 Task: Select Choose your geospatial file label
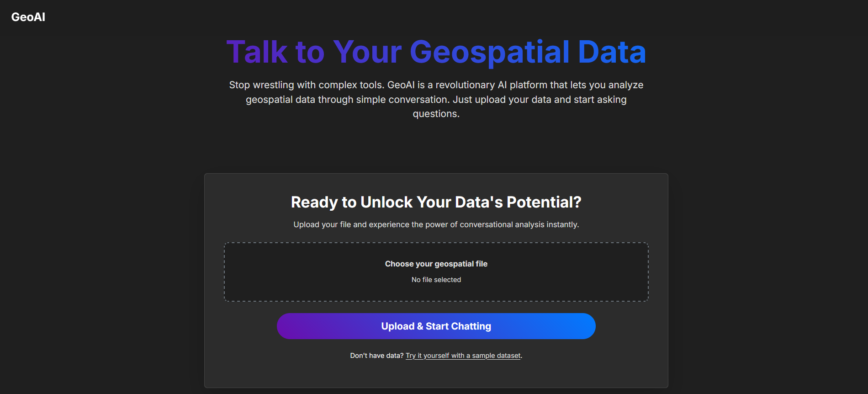point(435,264)
